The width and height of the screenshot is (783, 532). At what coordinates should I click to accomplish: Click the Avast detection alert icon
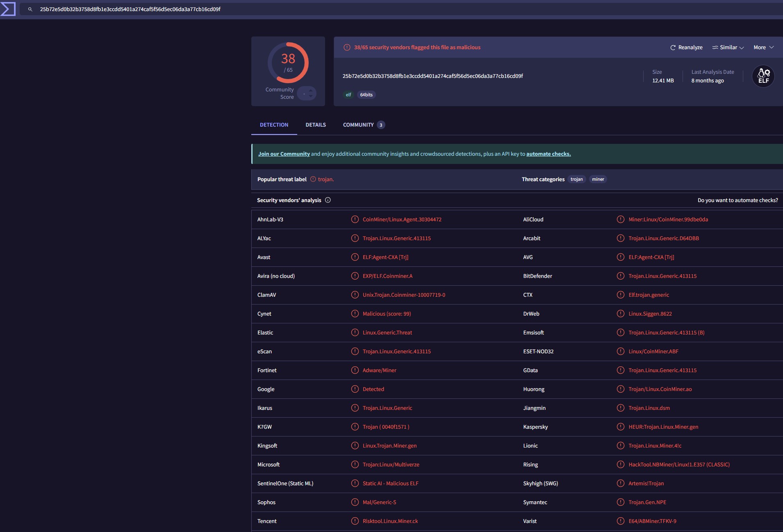(355, 257)
